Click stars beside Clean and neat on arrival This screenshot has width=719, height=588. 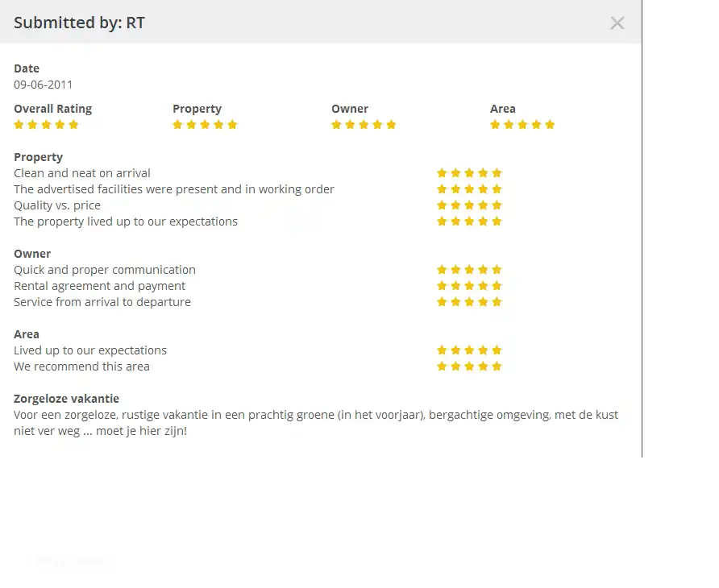[469, 173]
